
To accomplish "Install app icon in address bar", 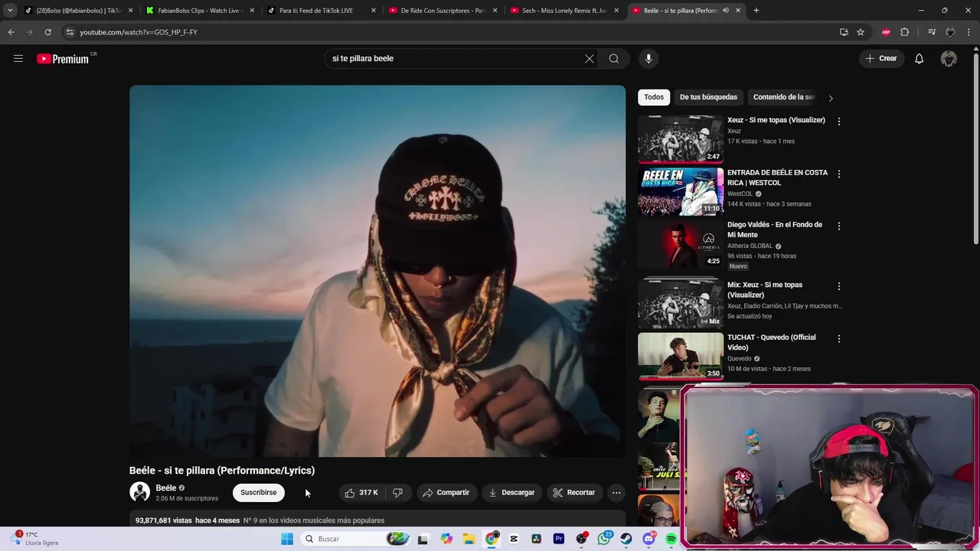I will pos(844,32).
